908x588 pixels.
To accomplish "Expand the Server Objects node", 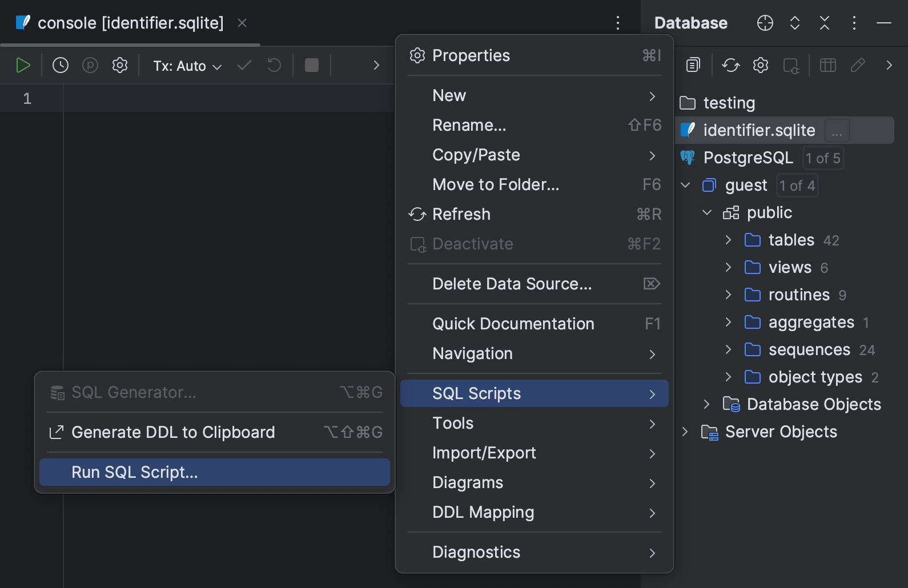I will pos(685,432).
